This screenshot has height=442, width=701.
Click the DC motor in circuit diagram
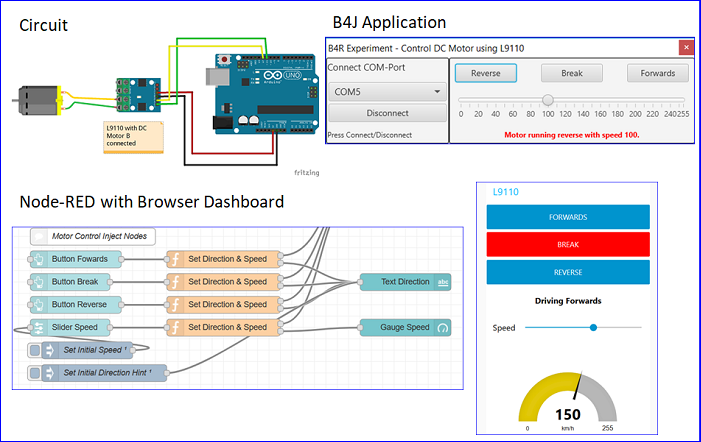coord(38,101)
